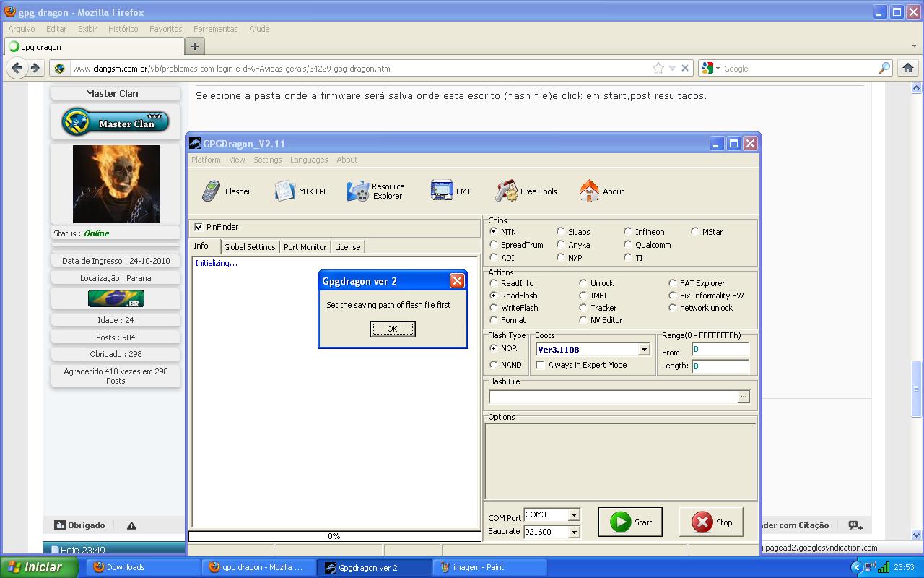Bookmark this page with the star icon
The width and height of the screenshot is (924, 578).
click(x=658, y=68)
